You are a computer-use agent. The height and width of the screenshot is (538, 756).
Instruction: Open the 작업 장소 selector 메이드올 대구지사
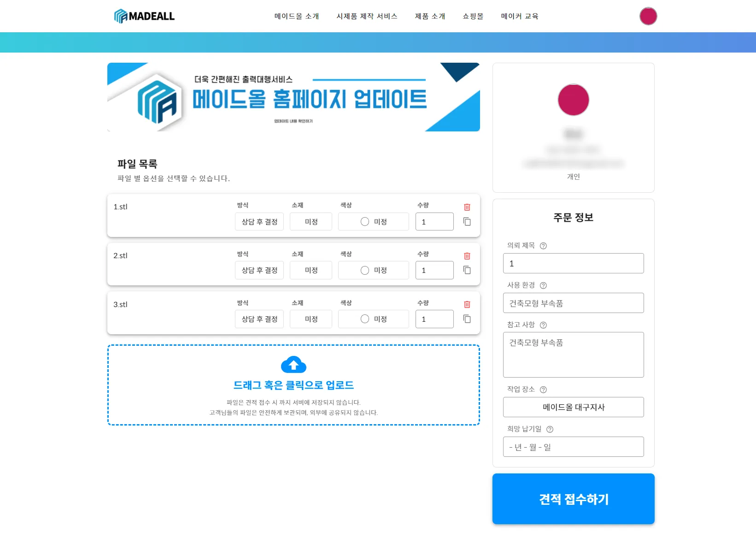pos(574,407)
